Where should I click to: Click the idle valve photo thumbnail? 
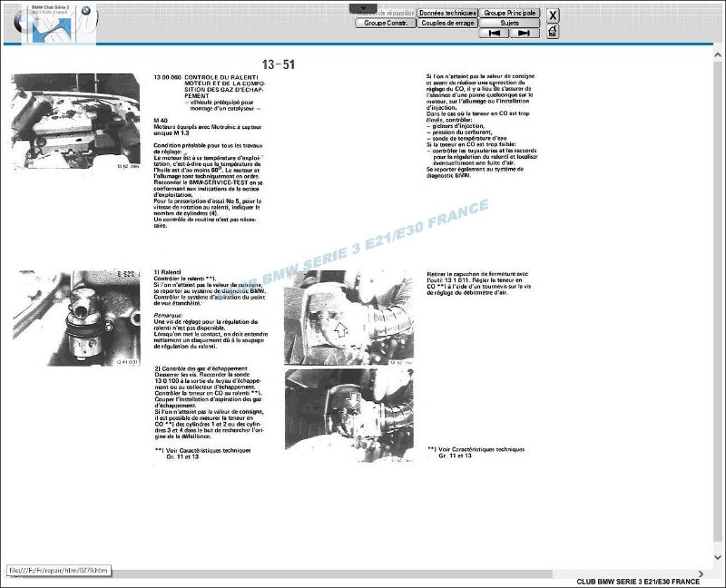(x=75, y=318)
